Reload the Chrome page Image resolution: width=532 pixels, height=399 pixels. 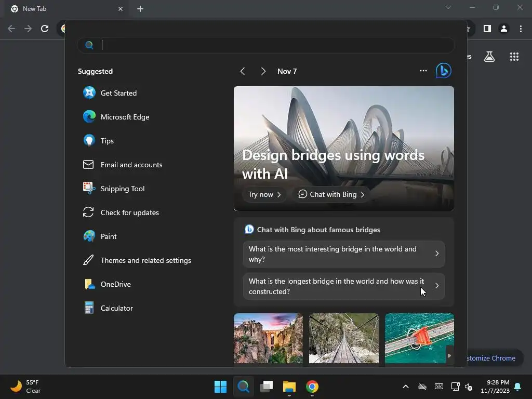click(x=45, y=29)
